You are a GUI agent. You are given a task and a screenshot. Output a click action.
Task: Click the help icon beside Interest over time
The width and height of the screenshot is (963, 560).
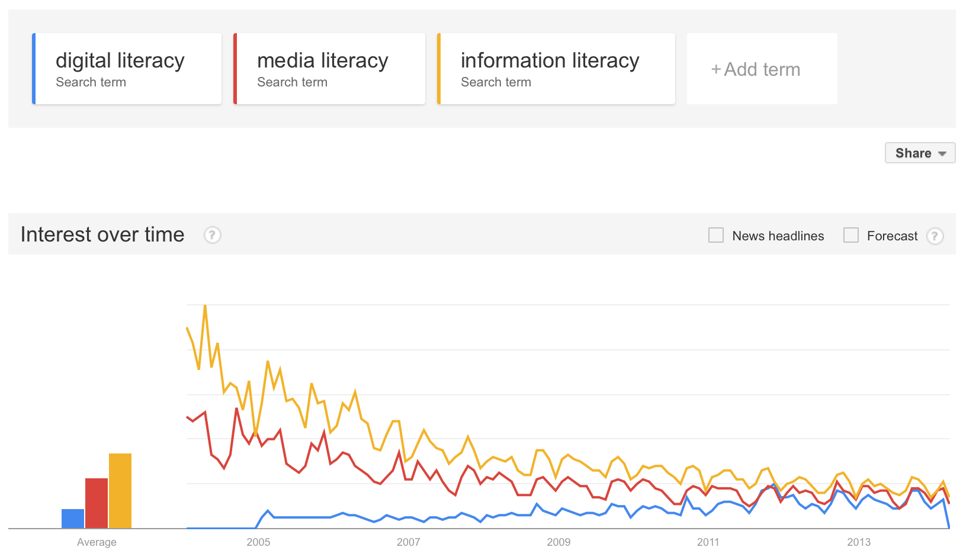(x=213, y=235)
